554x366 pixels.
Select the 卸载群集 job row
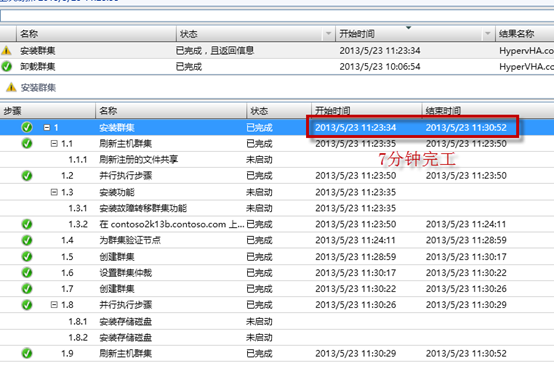[277, 66]
